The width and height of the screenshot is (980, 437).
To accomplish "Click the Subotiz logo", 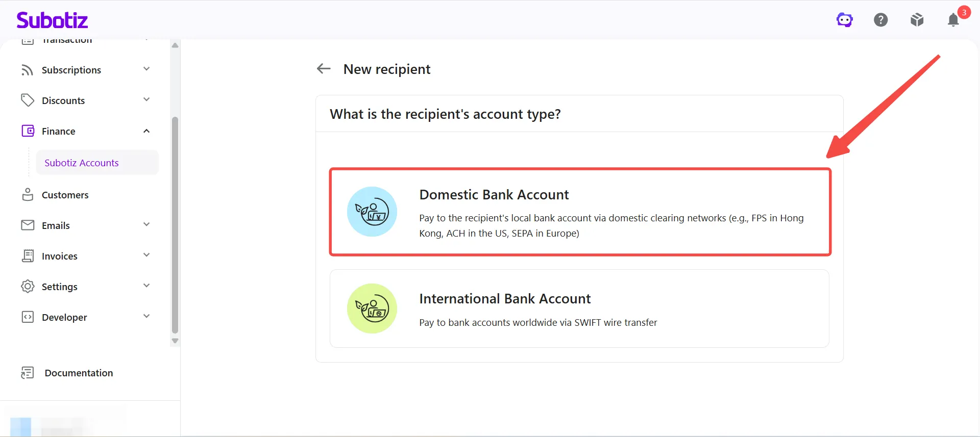I will (x=52, y=20).
